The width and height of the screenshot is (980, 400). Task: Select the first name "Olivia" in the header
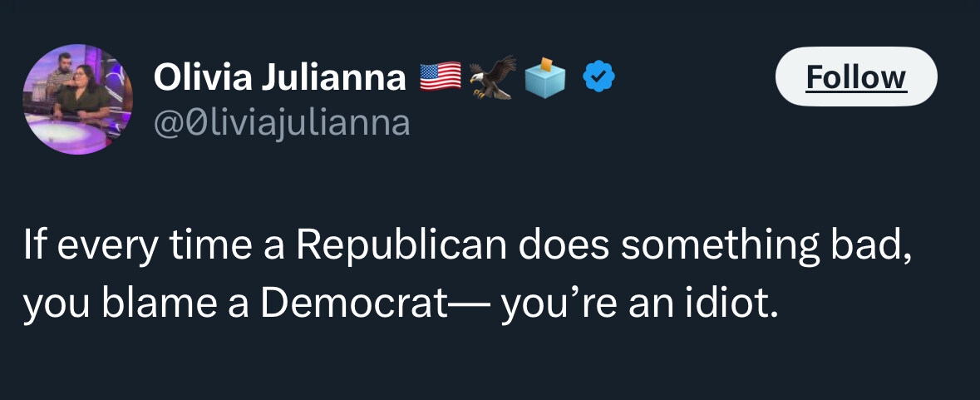pyautogui.click(x=202, y=77)
